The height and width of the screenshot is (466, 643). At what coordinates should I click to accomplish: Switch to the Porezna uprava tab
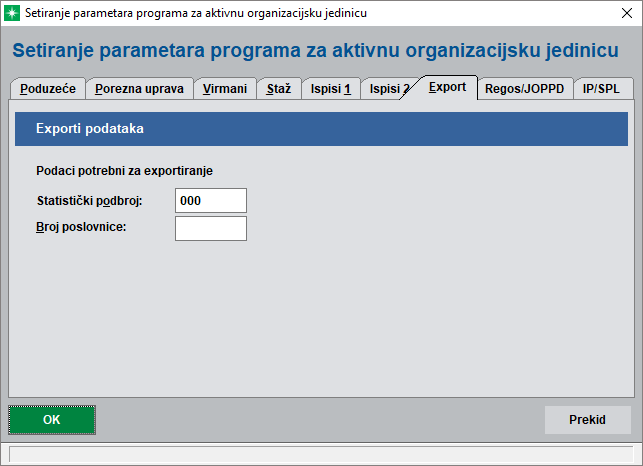(x=139, y=89)
